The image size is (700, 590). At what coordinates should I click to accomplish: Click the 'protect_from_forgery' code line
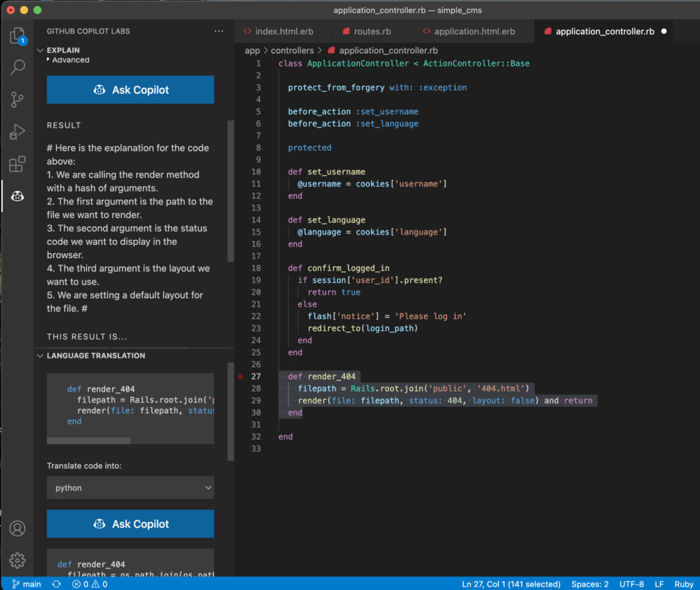(377, 88)
